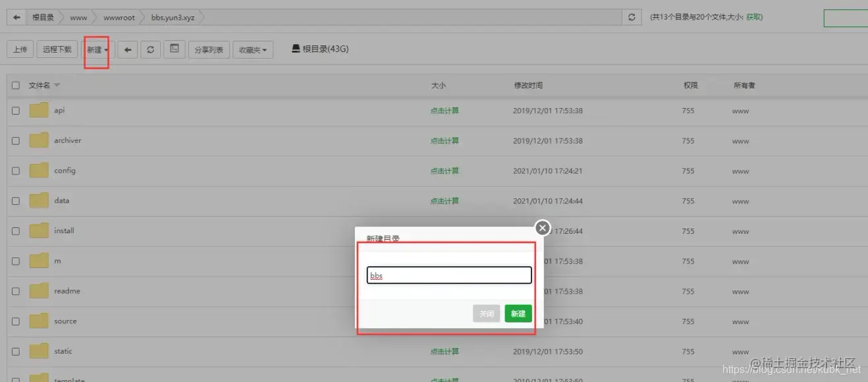Go to www in the breadcrumb
Image resolution: width=868 pixels, height=382 pixels.
click(78, 18)
